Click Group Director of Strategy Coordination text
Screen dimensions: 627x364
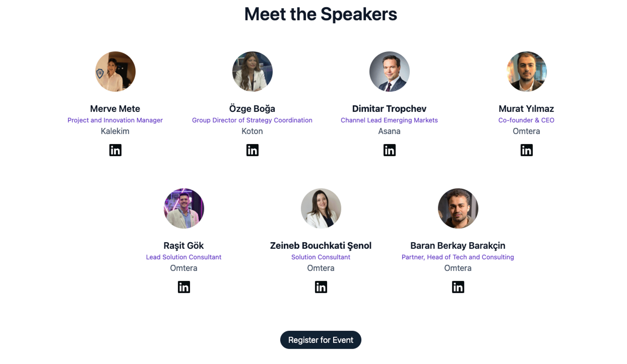click(x=252, y=120)
